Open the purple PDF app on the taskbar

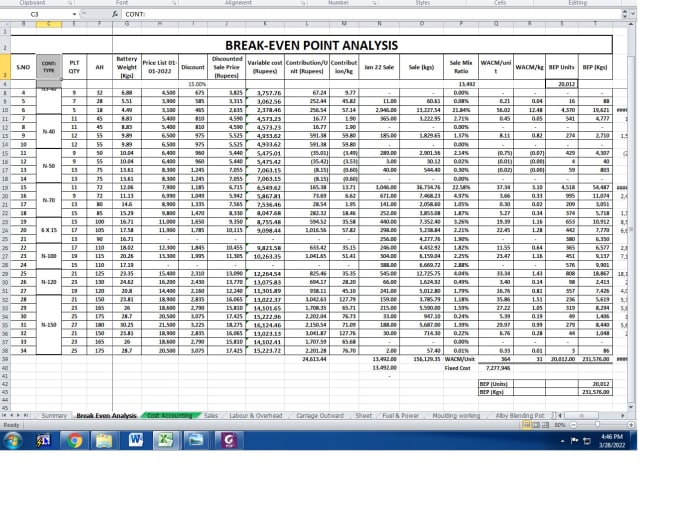pos(228,441)
